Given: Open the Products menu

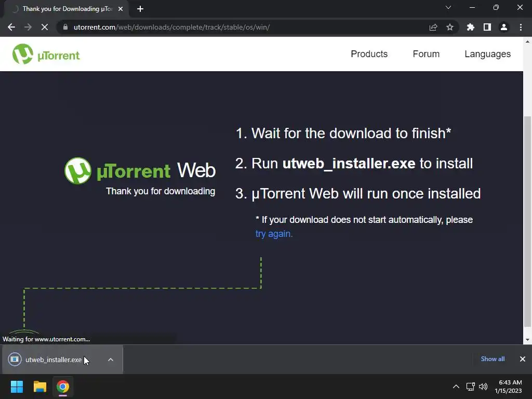Looking at the screenshot, I should pos(369,54).
